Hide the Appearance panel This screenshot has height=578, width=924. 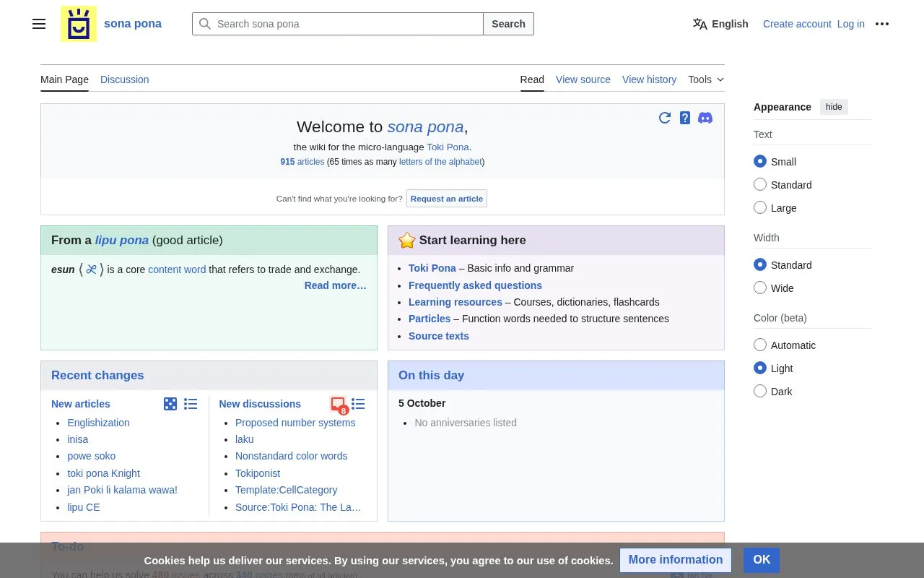834,107
